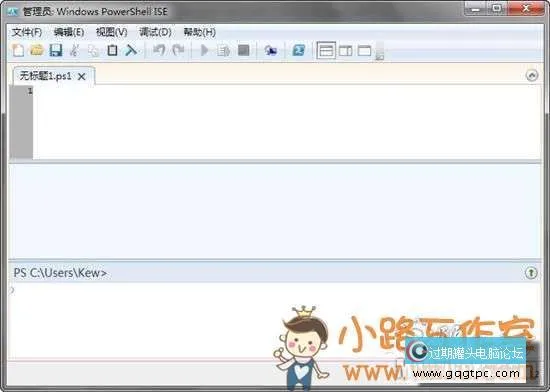This screenshot has width=550, height=392.
Task: Click the PS C:\Users\Kew> prompt text
Action: tap(60, 273)
